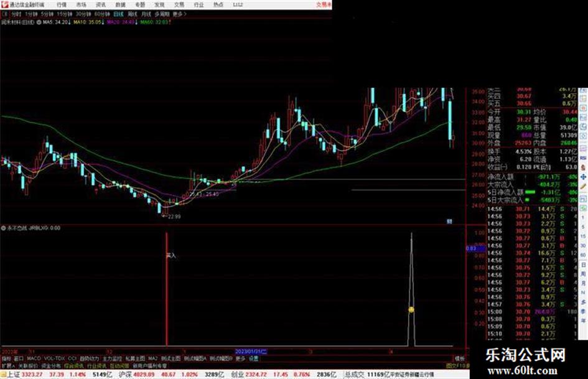Select the VOL-TDX indicator tab
This screenshot has height=379, width=588.
(x=54, y=358)
